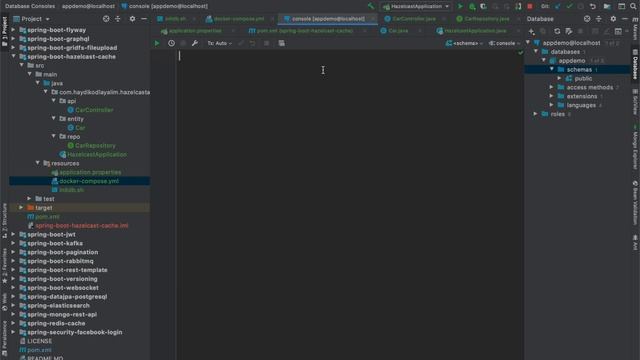Open the Database tool window side tab
Image resolution: width=640 pixels, height=360 pixels.
635,64
